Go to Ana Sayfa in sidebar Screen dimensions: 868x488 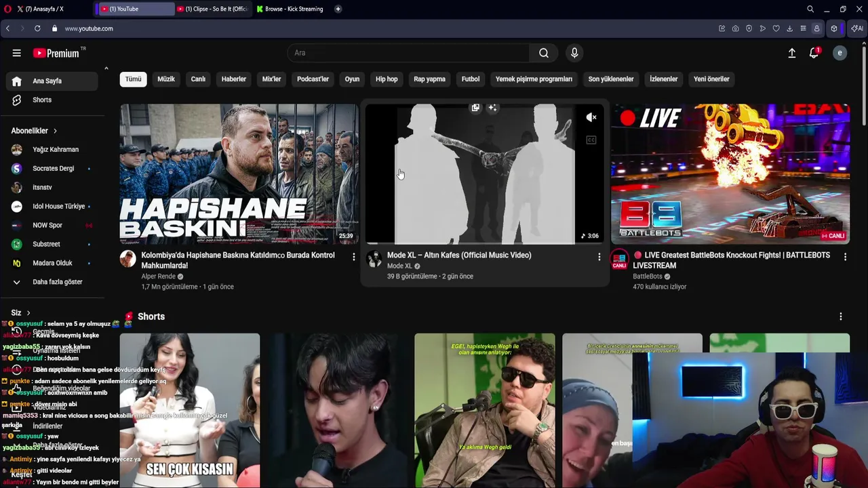(52, 81)
